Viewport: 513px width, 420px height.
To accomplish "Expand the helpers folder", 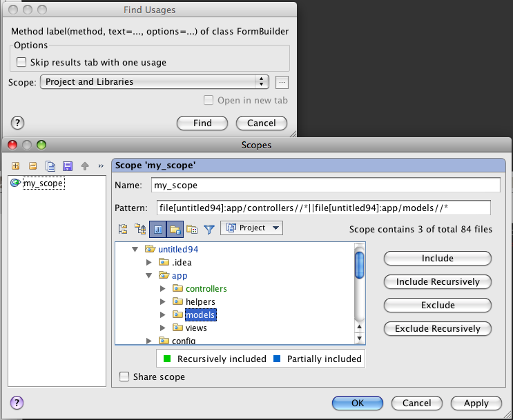I will [x=163, y=301].
